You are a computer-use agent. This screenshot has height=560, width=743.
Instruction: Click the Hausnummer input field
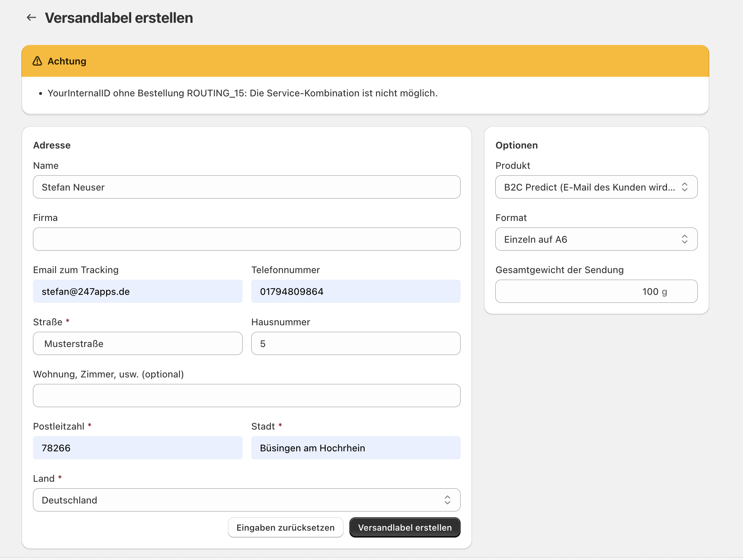(x=356, y=344)
